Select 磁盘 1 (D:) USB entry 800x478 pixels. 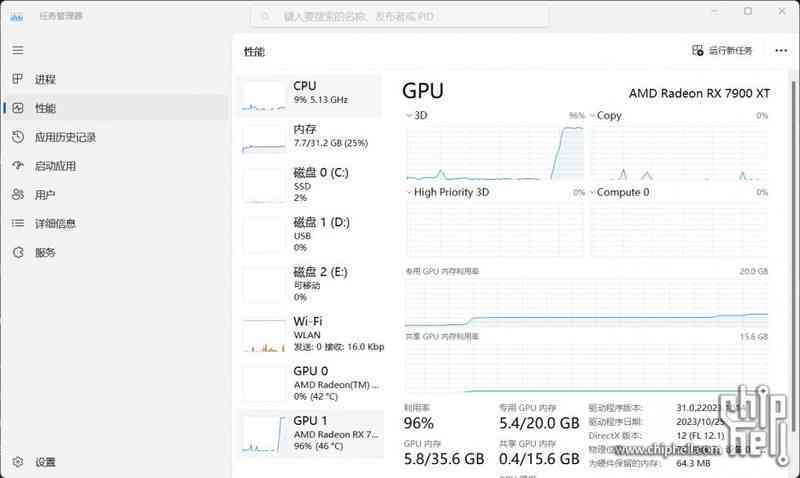click(x=310, y=234)
